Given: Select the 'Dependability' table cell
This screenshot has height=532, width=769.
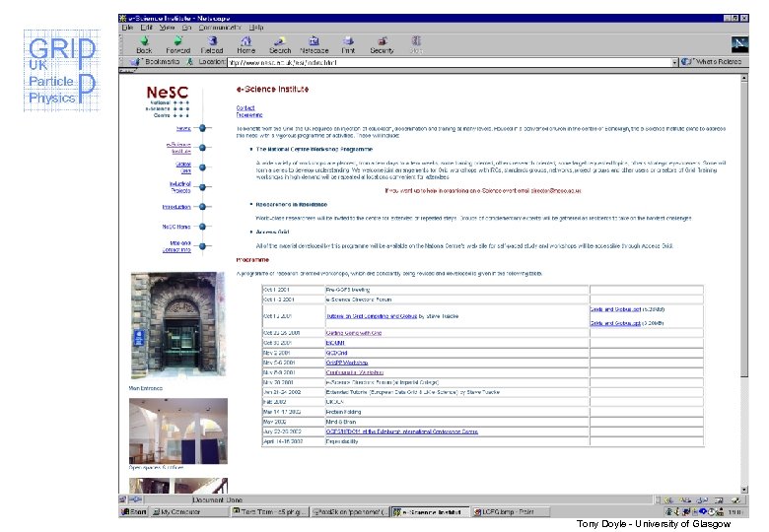Looking at the screenshot, I should pos(456,441).
